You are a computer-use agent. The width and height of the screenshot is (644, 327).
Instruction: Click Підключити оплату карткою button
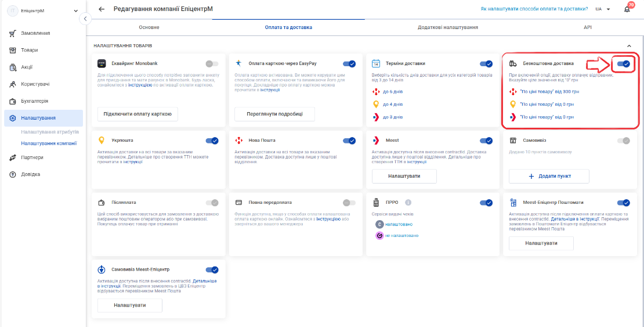coord(138,114)
